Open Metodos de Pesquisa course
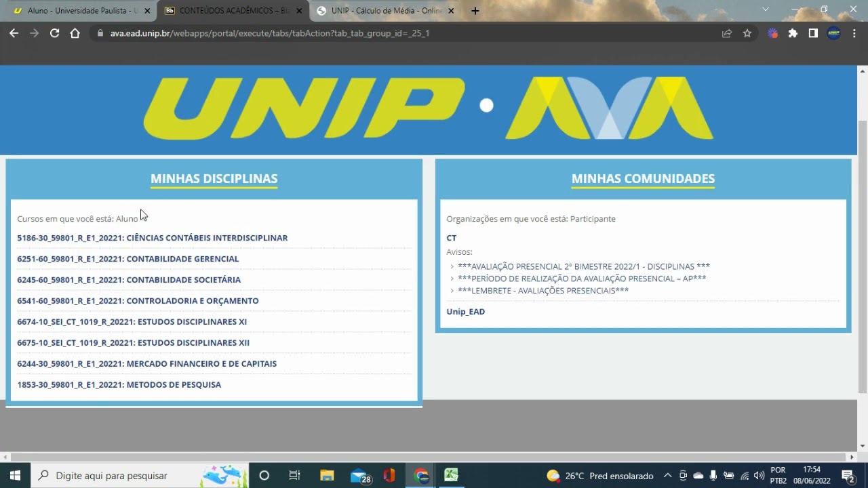The width and height of the screenshot is (868, 488). [119, 385]
